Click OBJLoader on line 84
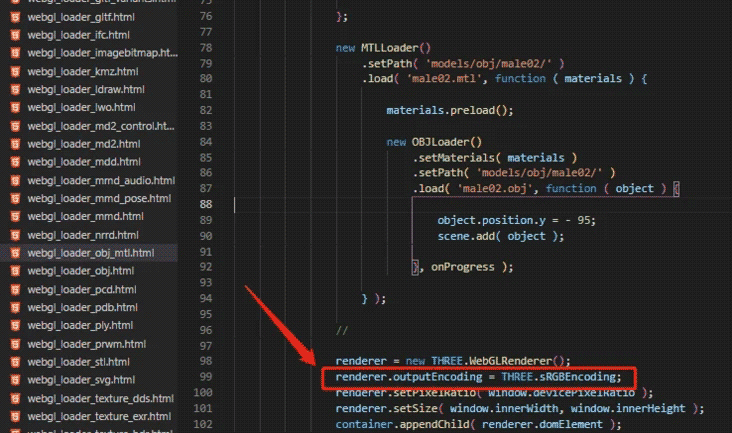The width and height of the screenshot is (732, 433). [x=441, y=142]
